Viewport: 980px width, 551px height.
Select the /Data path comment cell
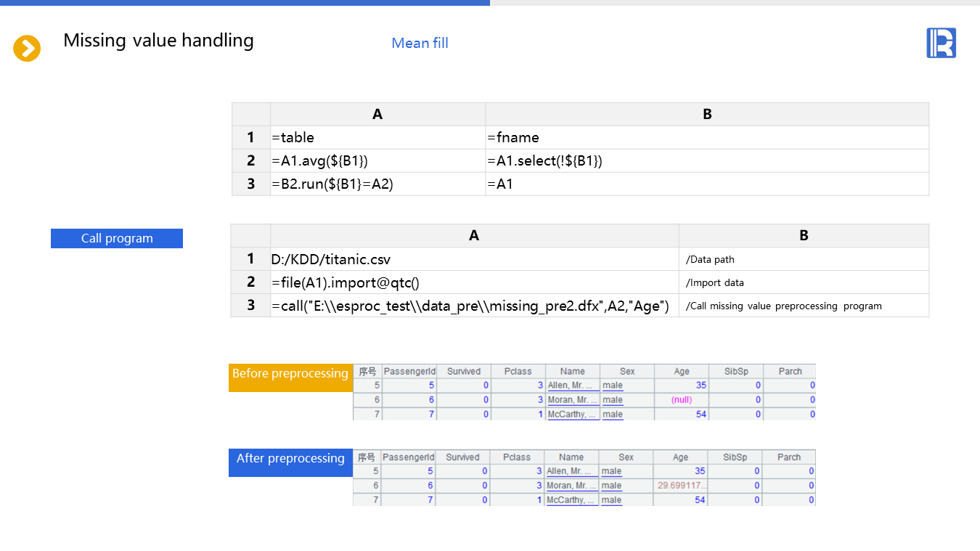(803, 259)
